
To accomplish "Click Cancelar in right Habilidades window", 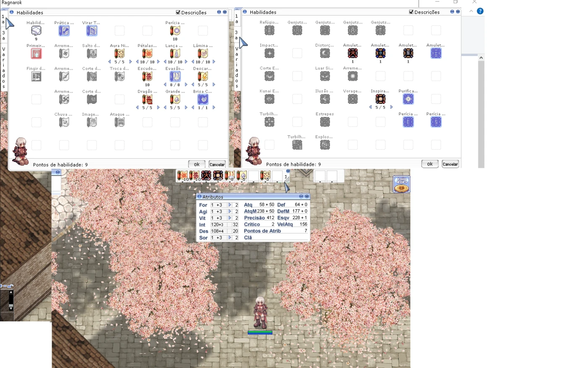I will pos(450,164).
